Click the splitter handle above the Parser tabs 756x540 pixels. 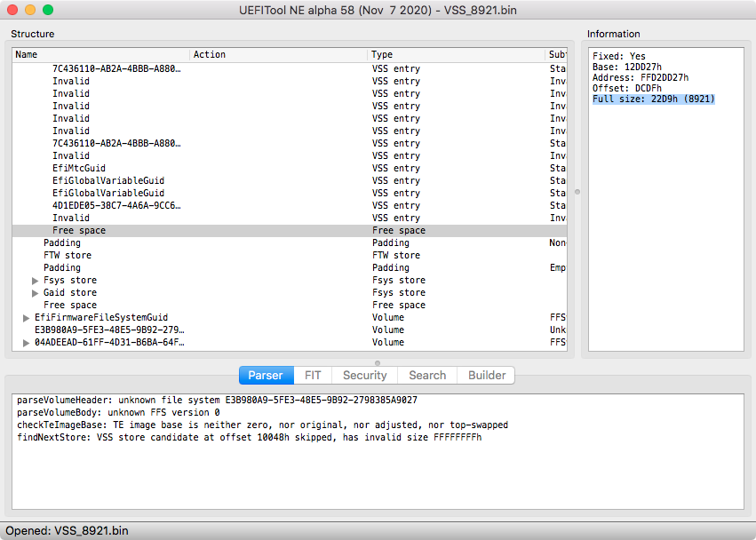[378, 363]
